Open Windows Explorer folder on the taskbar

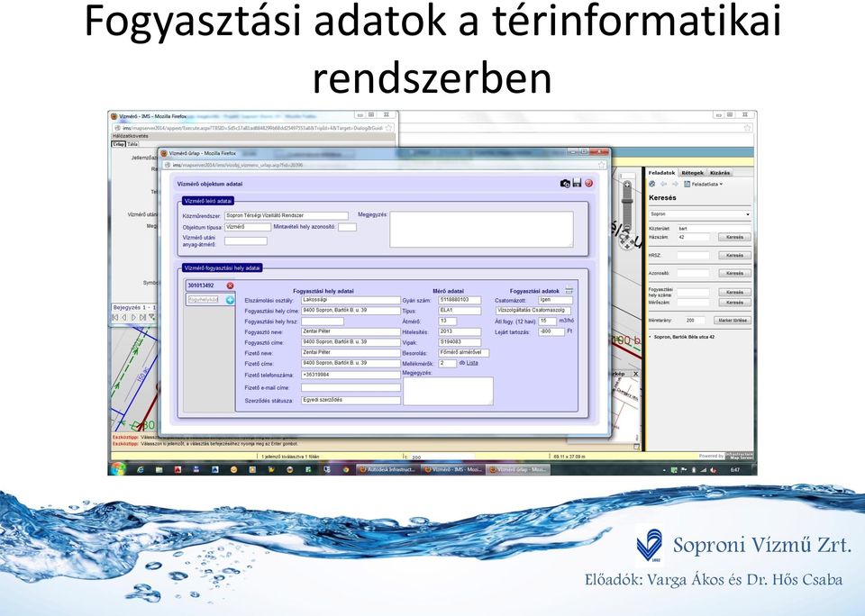point(159,470)
